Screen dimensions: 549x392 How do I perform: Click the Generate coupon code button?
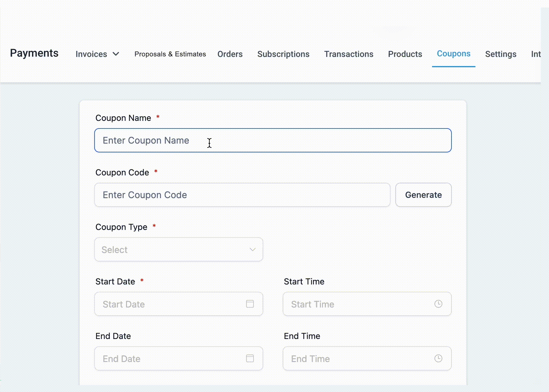point(423,195)
